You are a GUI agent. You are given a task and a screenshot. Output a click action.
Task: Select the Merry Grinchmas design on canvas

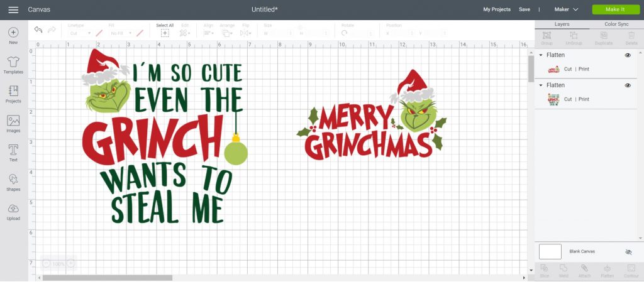tap(372, 116)
